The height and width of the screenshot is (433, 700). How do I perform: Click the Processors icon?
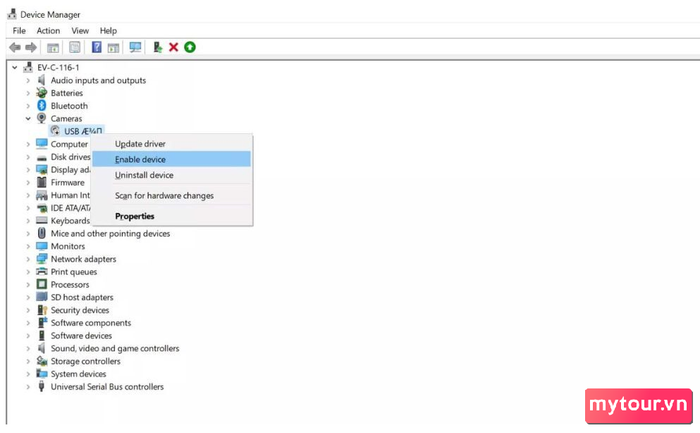pos(42,284)
